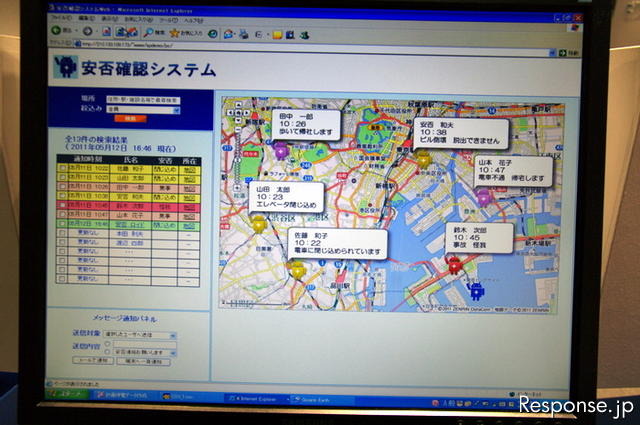Open the お気に入り menu

(139, 19)
